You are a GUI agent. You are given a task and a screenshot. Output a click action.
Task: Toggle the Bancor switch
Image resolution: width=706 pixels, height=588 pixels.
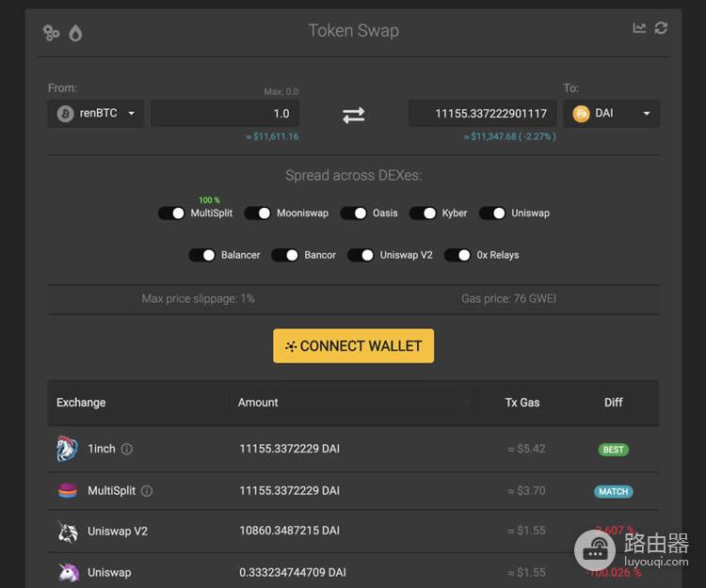(x=285, y=255)
